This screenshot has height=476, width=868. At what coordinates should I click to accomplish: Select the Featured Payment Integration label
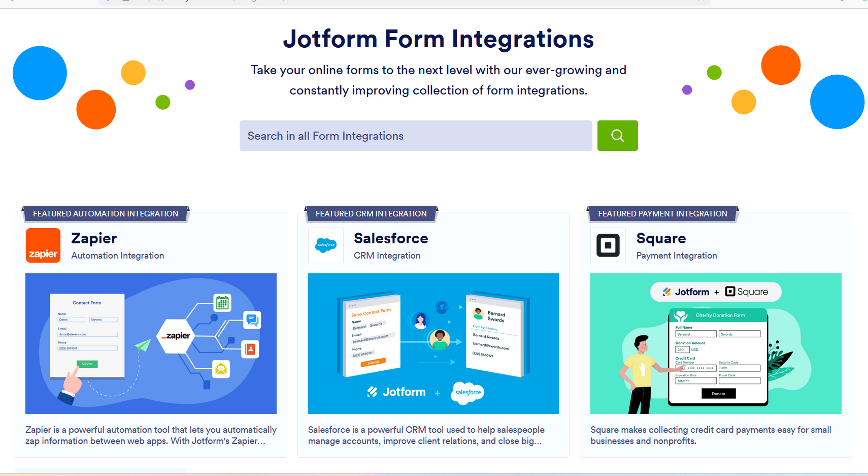point(662,214)
